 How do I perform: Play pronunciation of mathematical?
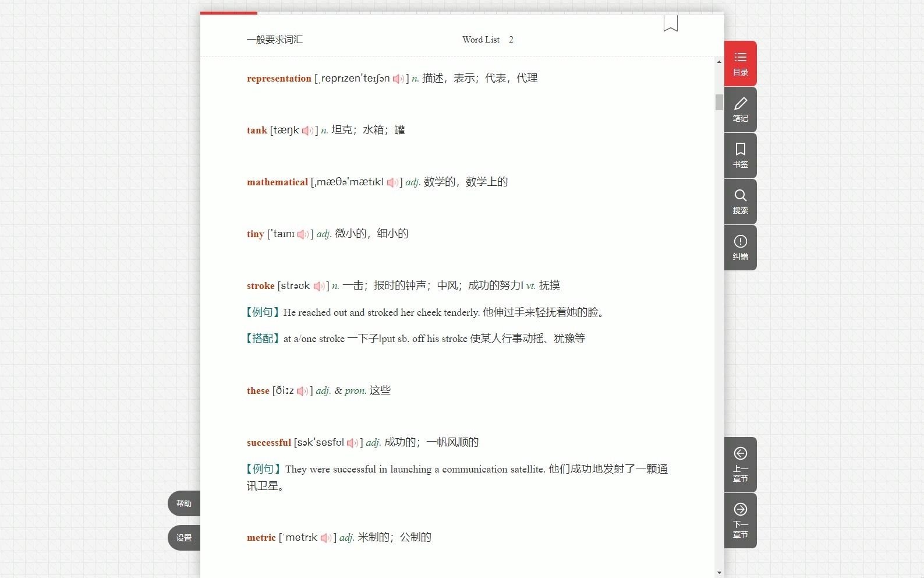click(392, 182)
